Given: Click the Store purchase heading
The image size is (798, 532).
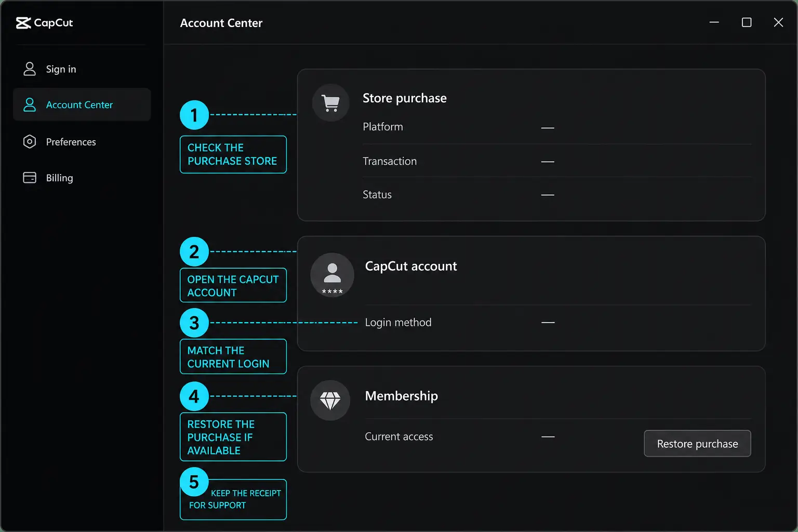Looking at the screenshot, I should [x=405, y=98].
